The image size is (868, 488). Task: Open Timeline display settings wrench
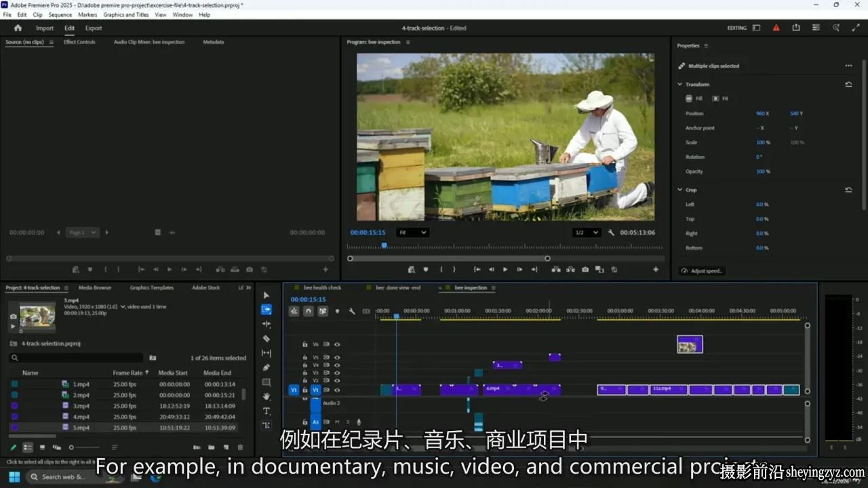[352, 311]
